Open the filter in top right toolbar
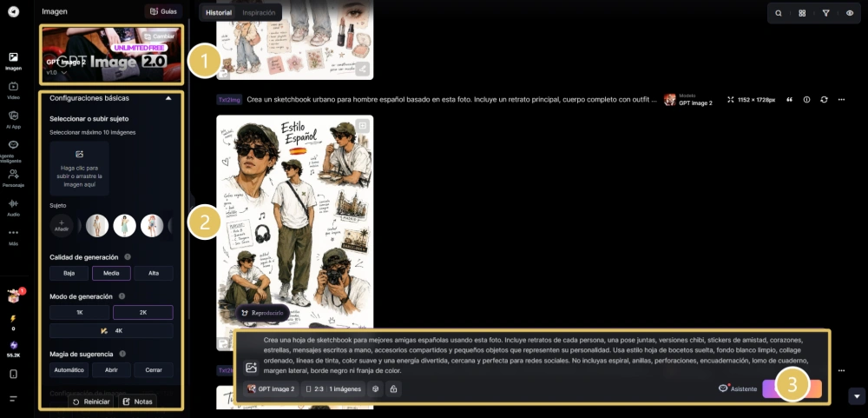 coord(826,13)
